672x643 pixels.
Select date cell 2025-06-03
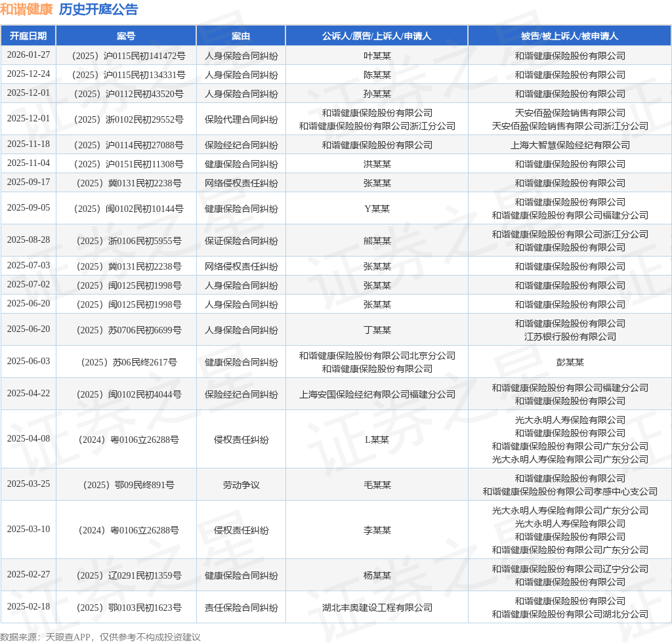(x=28, y=361)
